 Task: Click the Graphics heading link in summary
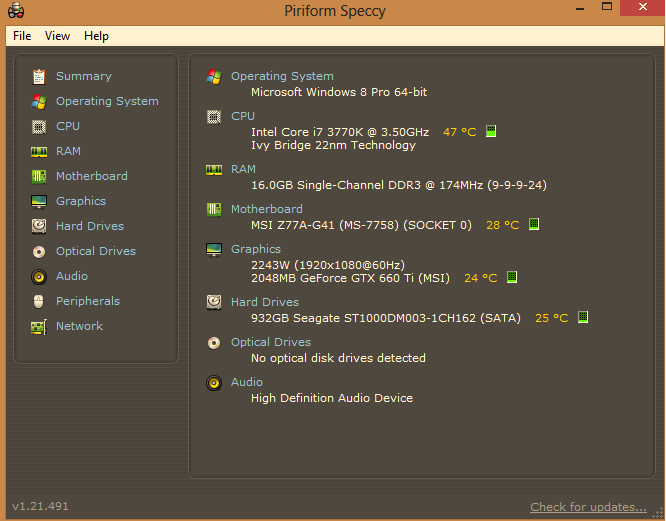tap(256, 249)
